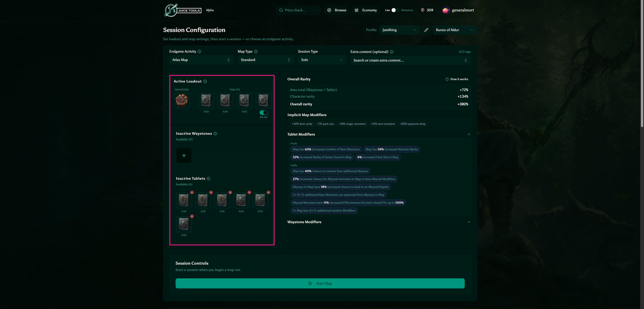Click second inactive 3/10 tablet

coord(203,200)
